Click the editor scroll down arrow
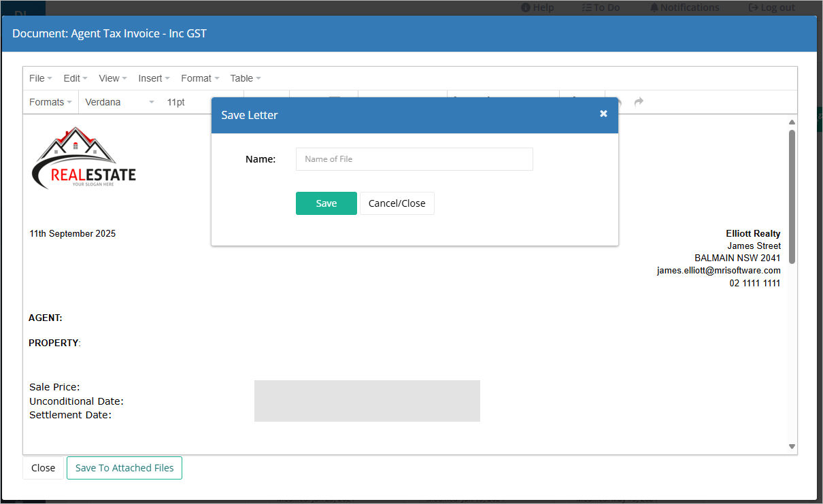 click(792, 447)
